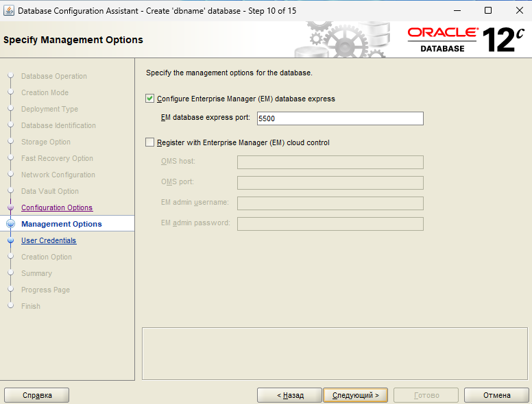Screen dimensions: 532x404
Task: Click the Database Identification step label
Action: [58, 125]
